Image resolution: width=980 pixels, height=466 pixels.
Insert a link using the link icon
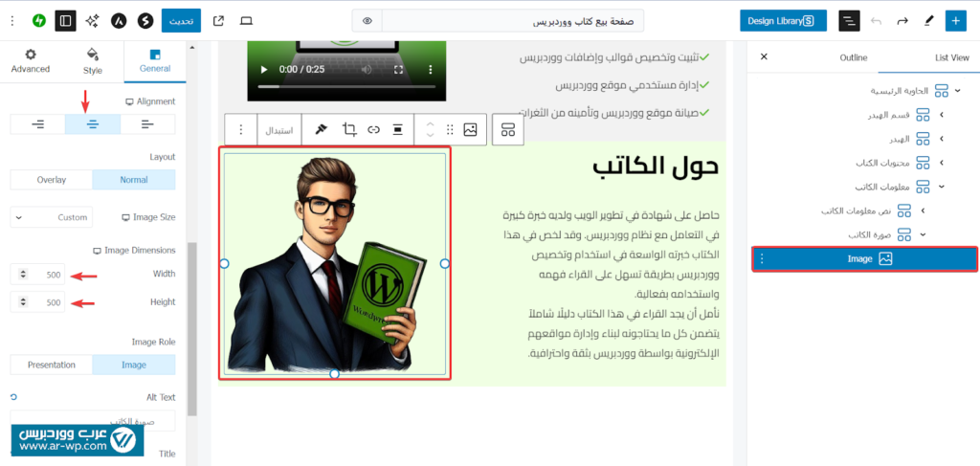tap(374, 129)
